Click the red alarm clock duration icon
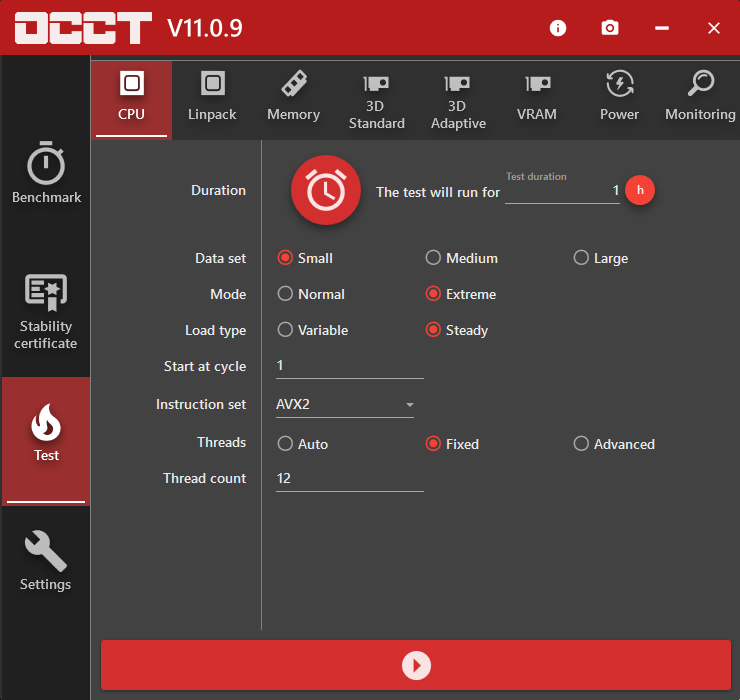Image resolution: width=740 pixels, height=700 pixels. point(326,190)
